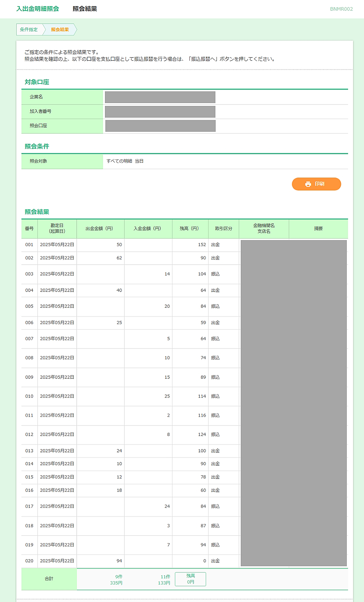Image resolution: width=364 pixels, height=602 pixels.
Task: Click balance 114 in row 010
Action: (x=202, y=396)
